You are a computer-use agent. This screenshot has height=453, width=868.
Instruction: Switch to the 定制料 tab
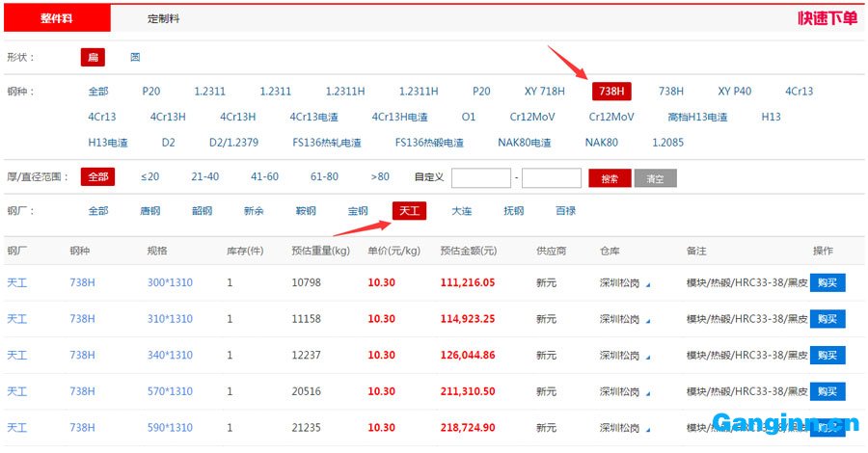[163, 18]
